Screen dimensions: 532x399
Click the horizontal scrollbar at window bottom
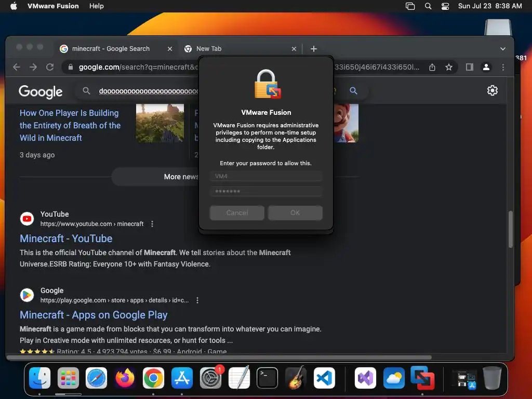tap(219, 357)
